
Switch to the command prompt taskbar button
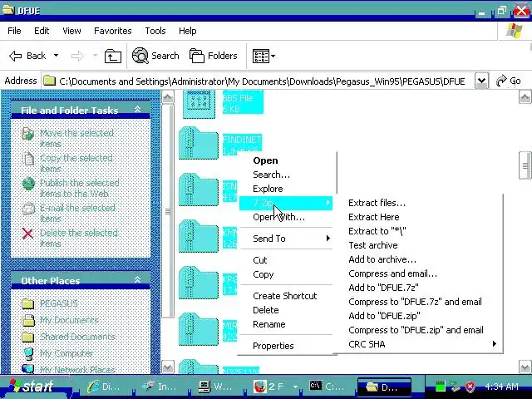point(327,387)
